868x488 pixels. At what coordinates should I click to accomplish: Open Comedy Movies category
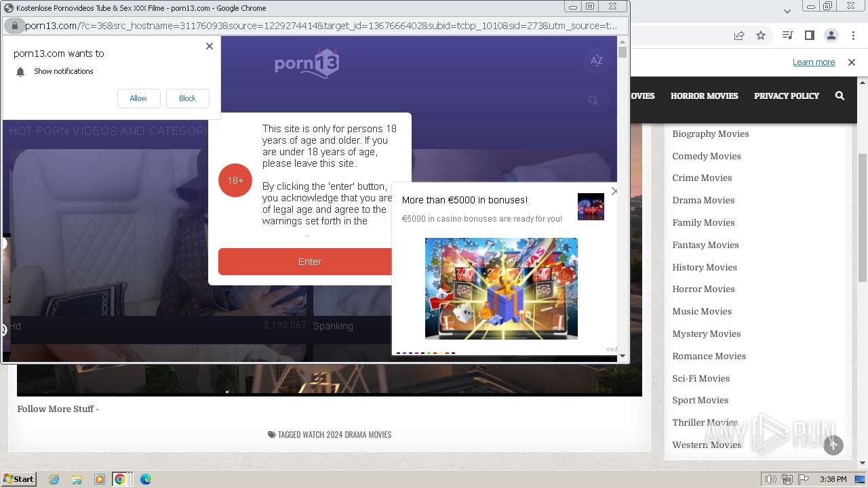tap(707, 156)
